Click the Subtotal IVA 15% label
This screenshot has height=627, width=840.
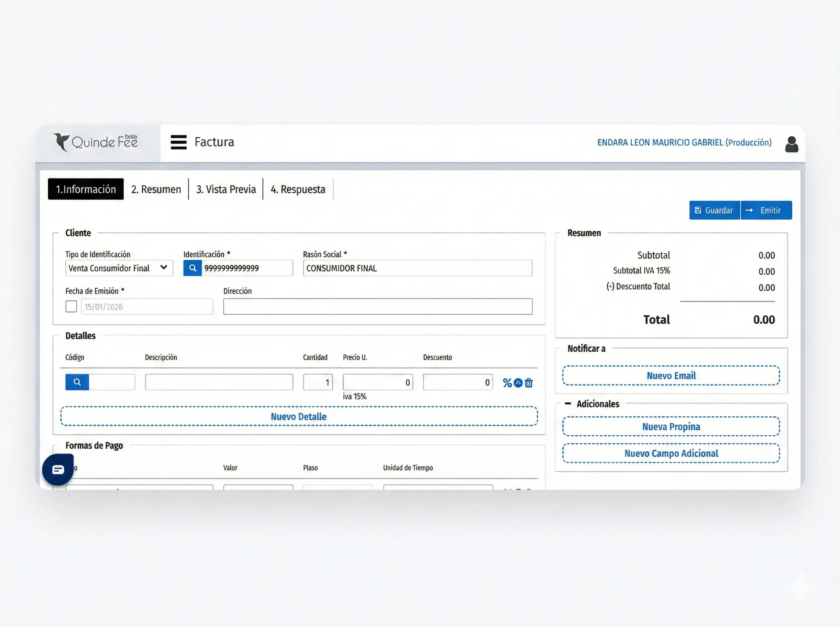(x=641, y=270)
